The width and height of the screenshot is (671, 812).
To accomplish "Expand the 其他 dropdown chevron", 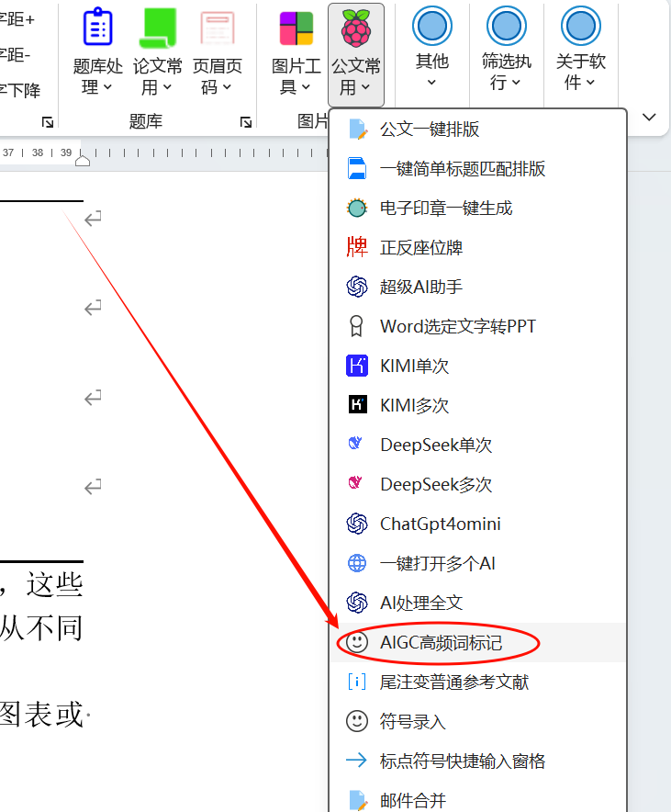I will click(432, 83).
